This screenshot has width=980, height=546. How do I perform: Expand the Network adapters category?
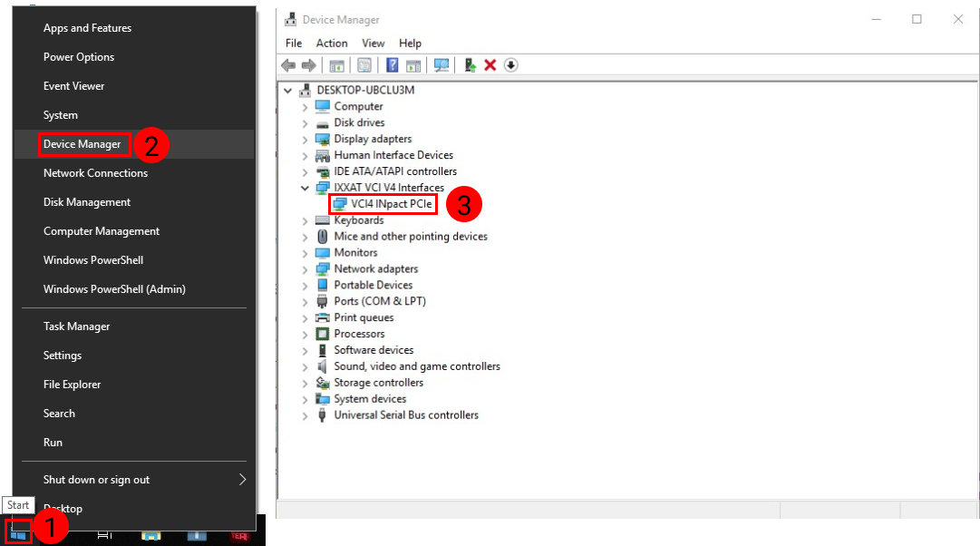click(x=306, y=268)
